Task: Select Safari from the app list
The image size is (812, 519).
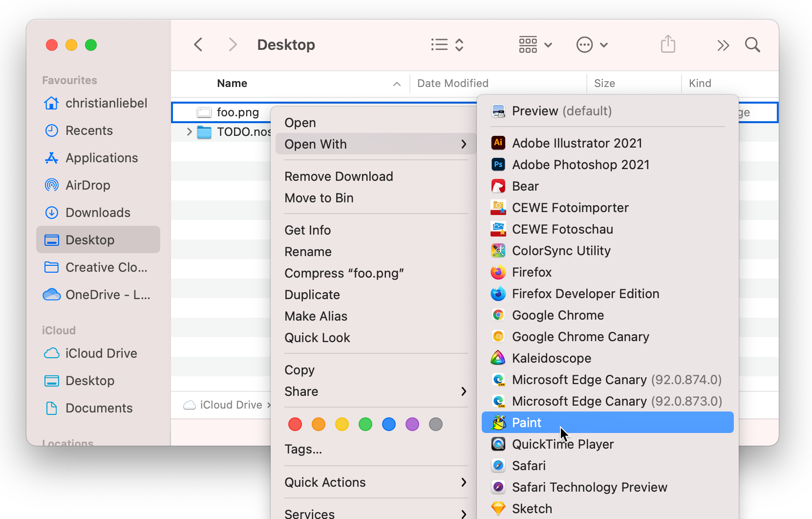Action: pos(529,466)
